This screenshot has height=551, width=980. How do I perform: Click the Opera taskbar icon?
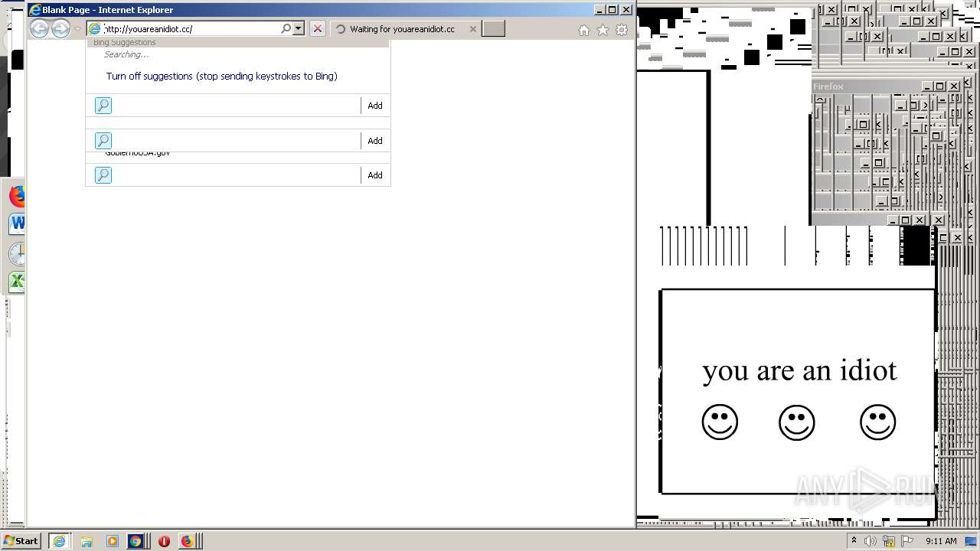164,541
